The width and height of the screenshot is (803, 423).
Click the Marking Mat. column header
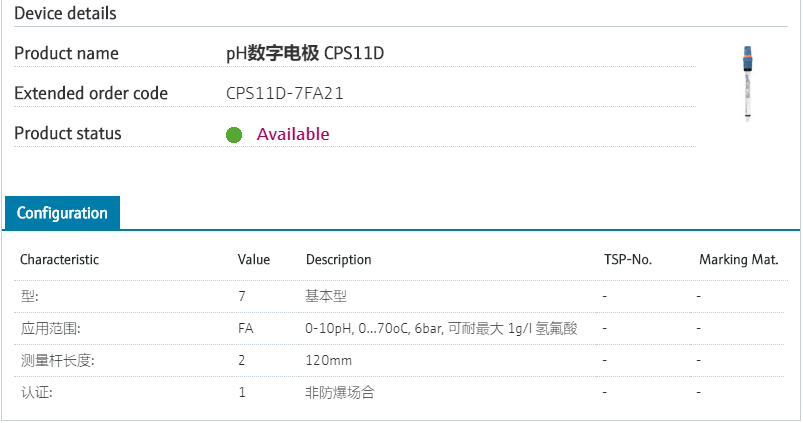coord(738,260)
